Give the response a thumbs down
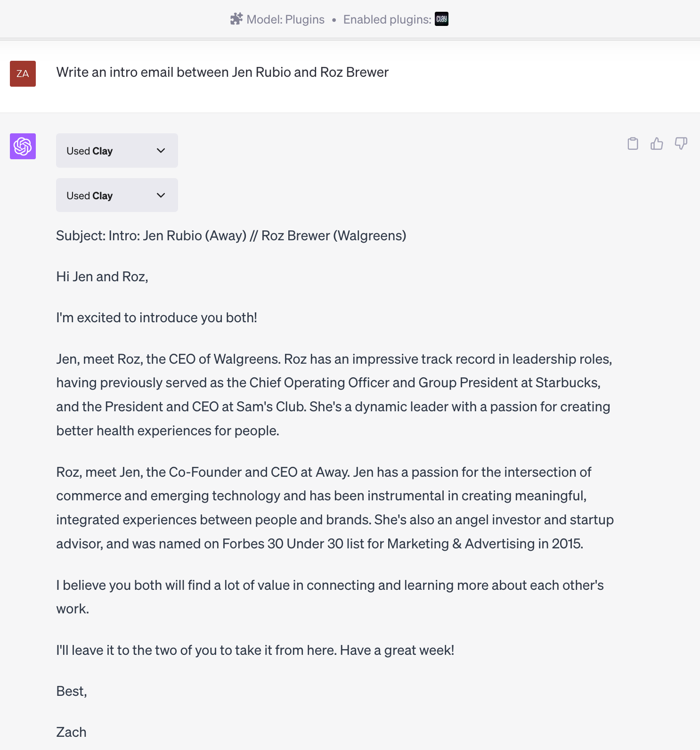 [x=681, y=144]
